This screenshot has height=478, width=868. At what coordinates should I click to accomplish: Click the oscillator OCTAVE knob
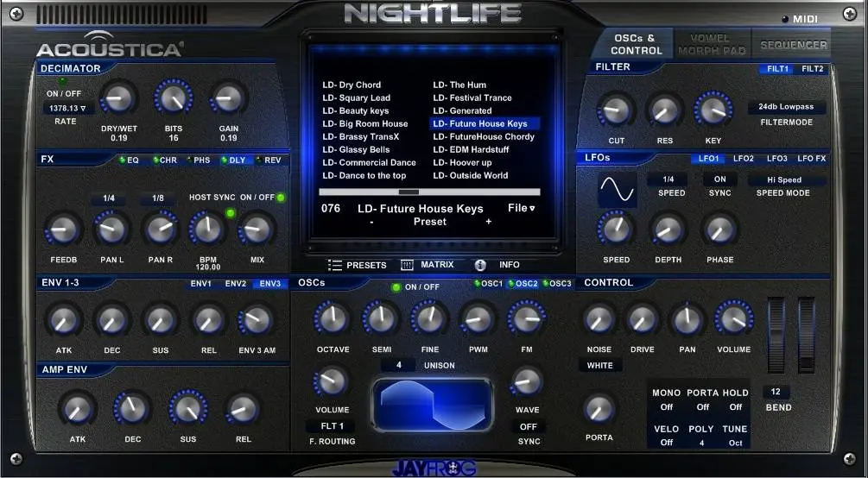click(x=333, y=319)
